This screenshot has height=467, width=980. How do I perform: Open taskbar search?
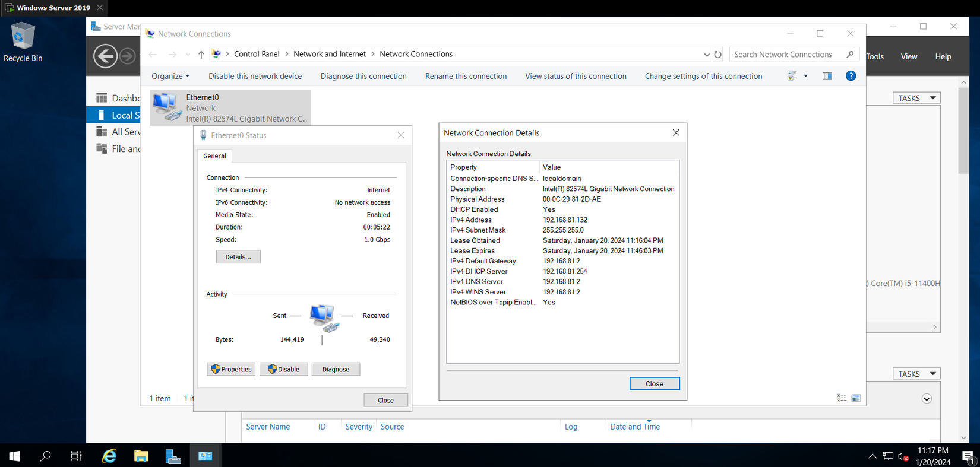coord(45,456)
